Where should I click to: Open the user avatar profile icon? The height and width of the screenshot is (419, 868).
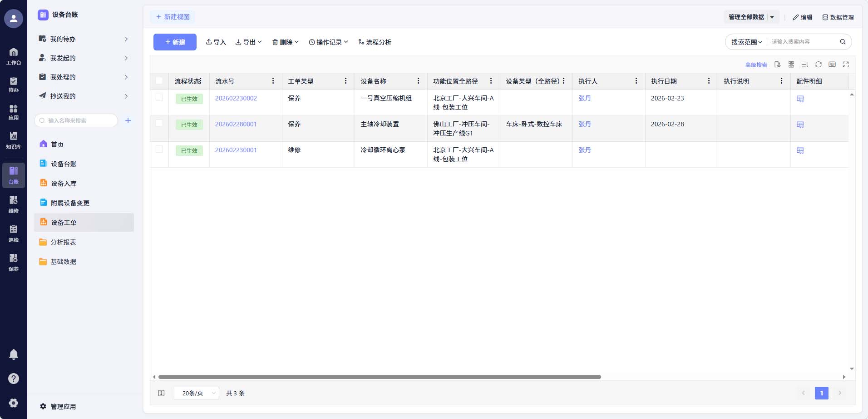click(x=14, y=19)
